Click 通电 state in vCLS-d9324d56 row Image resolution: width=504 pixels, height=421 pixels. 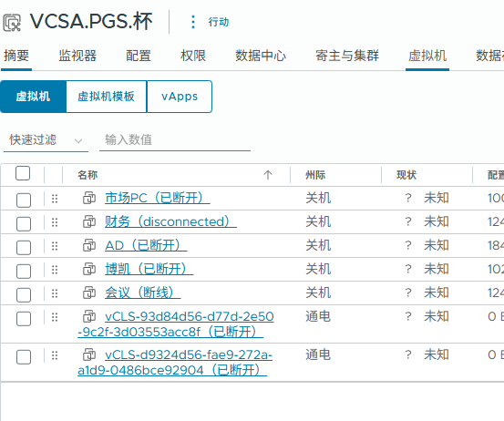click(318, 354)
